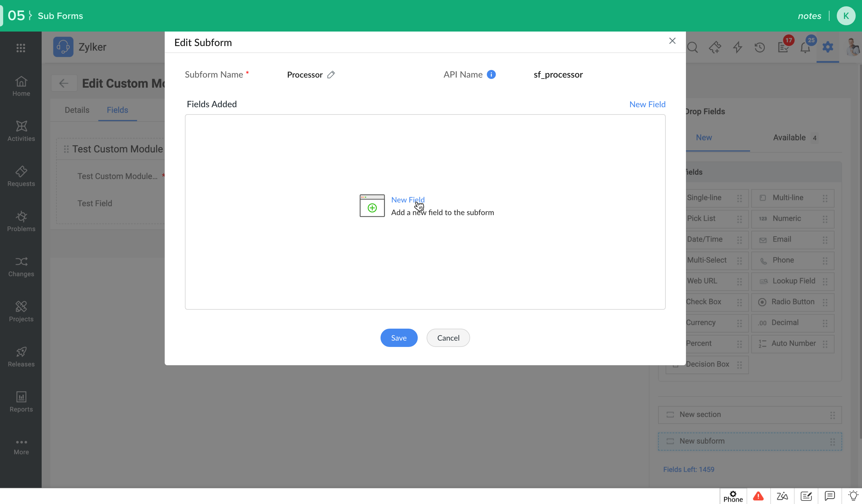Click the top-right New Field link

coord(647,104)
